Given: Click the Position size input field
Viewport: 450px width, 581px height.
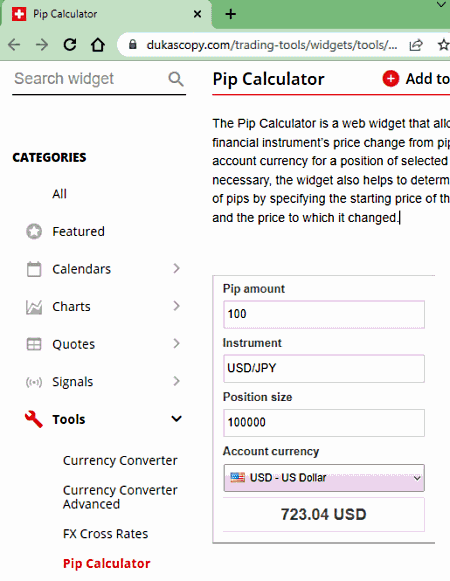Looking at the screenshot, I should (x=324, y=423).
